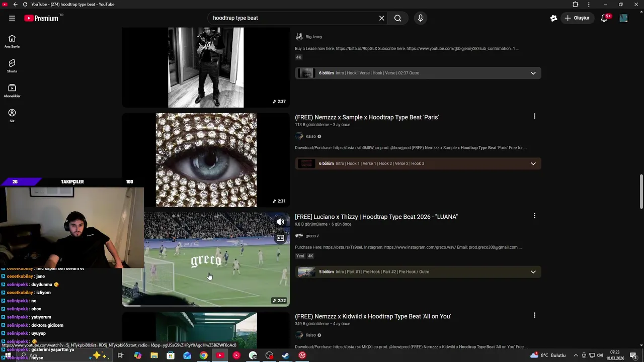Open Shorts from the sidebar
Viewport: 644px width, 362px height.
point(12,66)
